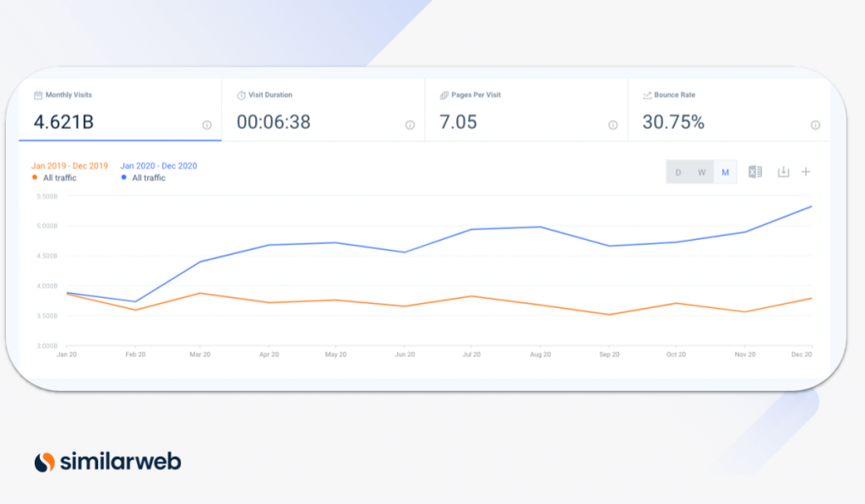Switch granularity to Daily view

[678, 171]
